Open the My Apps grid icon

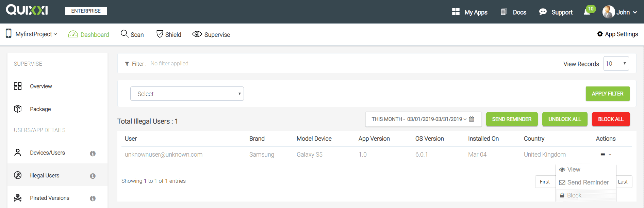[456, 12]
